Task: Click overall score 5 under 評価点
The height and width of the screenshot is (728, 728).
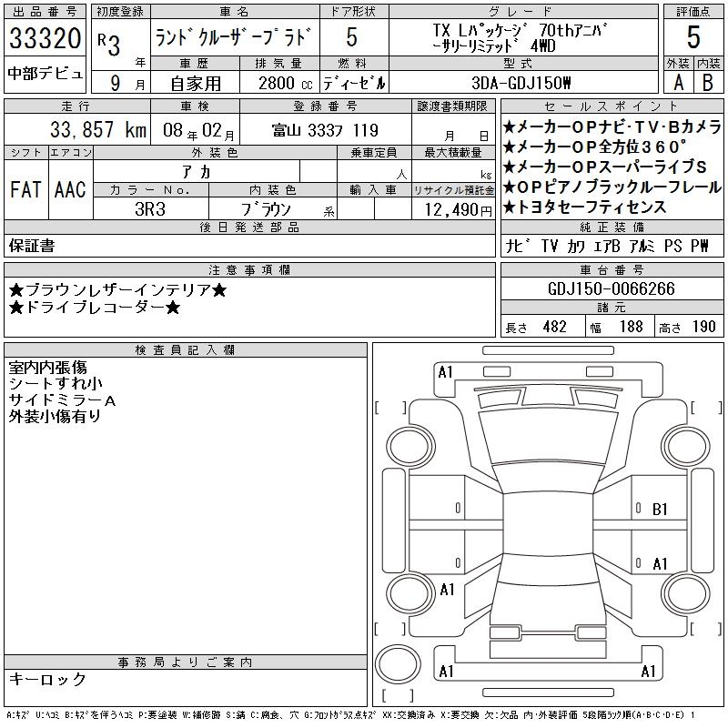Action: 693,37
